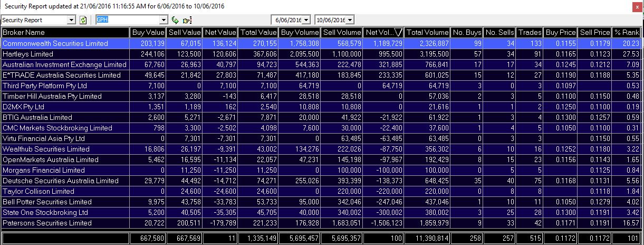Click Hartleys buy value 244,106

[x=153, y=54]
